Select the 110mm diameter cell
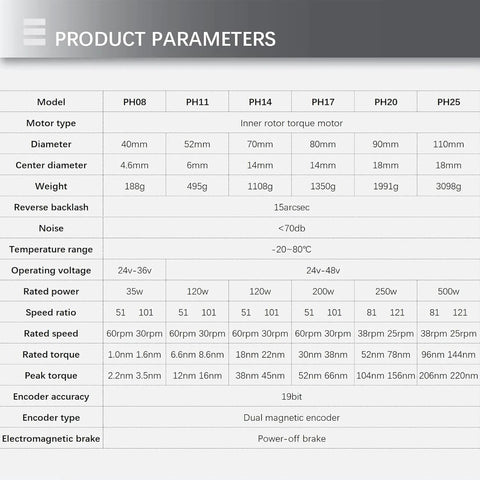 coord(449,144)
